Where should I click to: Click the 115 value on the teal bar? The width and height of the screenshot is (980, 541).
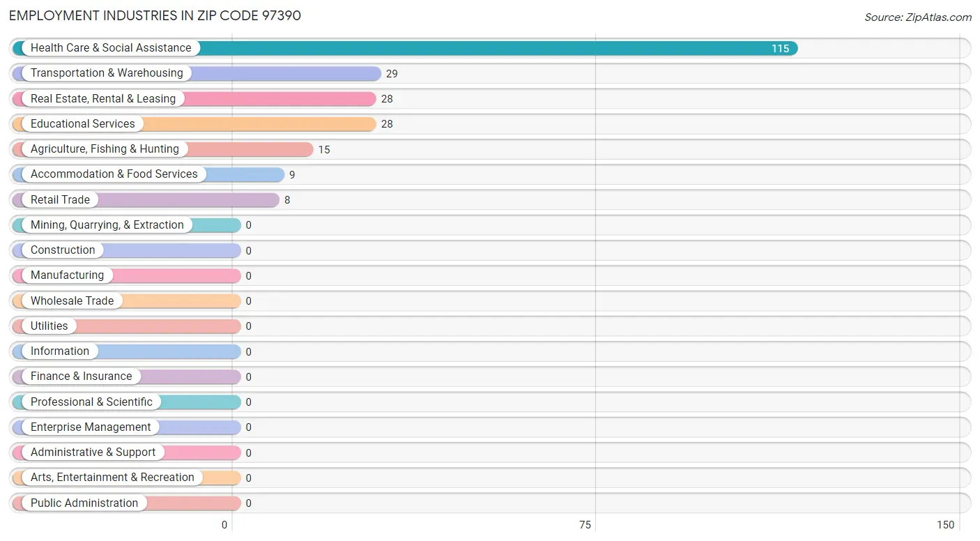point(780,49)
